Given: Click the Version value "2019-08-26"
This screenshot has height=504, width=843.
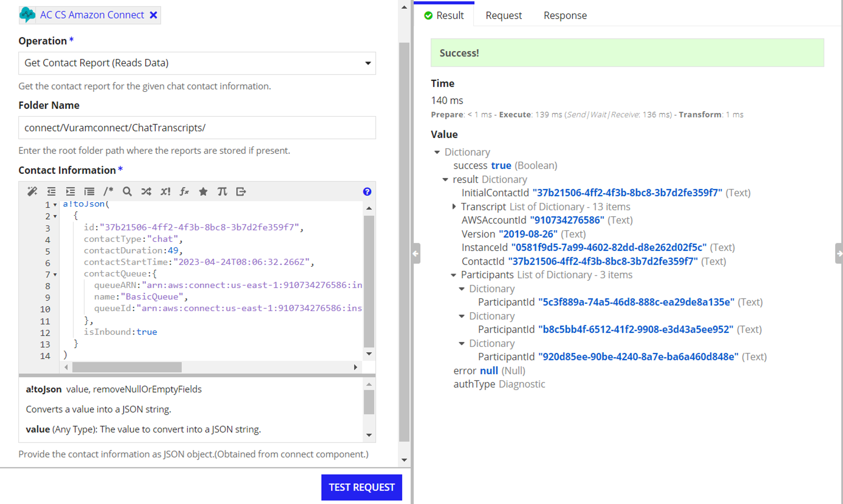Looking at the screenshot, I should pos(528,234).
